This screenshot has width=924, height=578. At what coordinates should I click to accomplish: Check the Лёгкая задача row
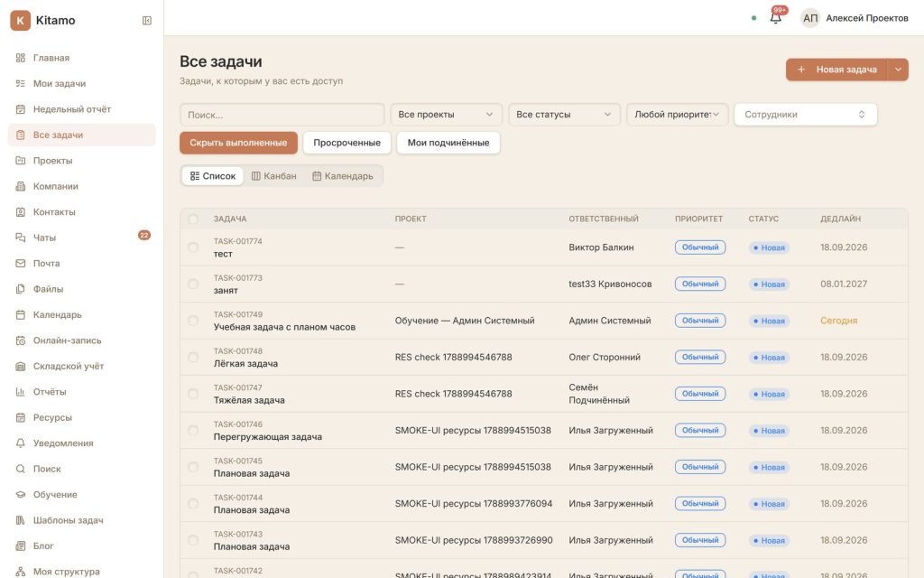pyautogui.click(x=193, y=358)
